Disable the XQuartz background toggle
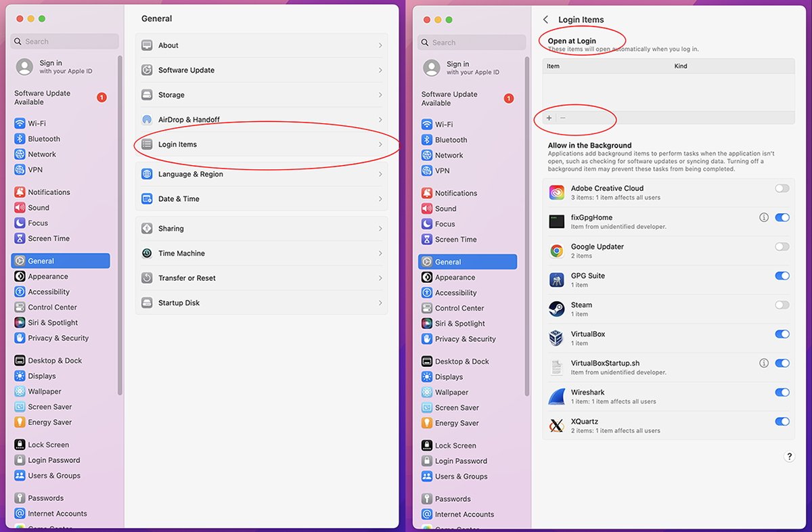 tap(782, 422)
